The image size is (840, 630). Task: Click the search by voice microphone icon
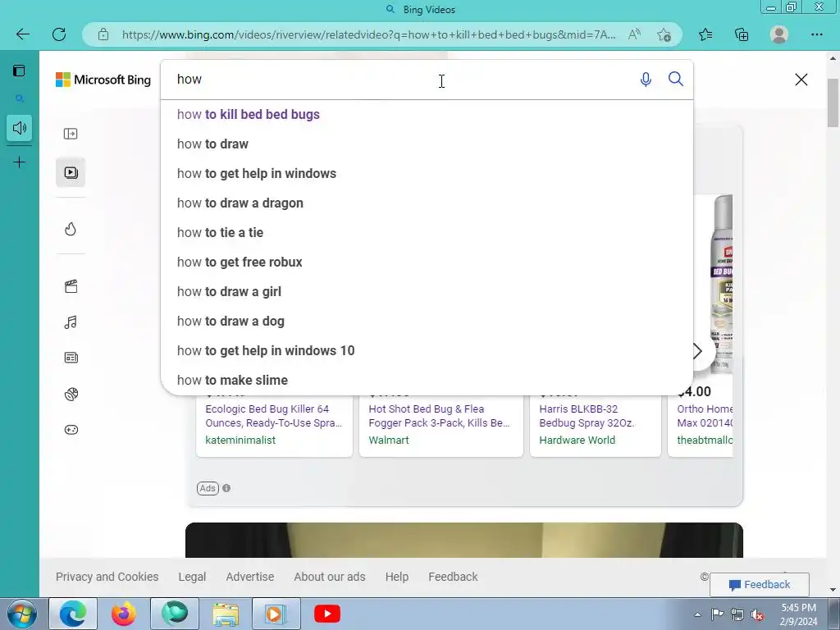click(646, 80)
